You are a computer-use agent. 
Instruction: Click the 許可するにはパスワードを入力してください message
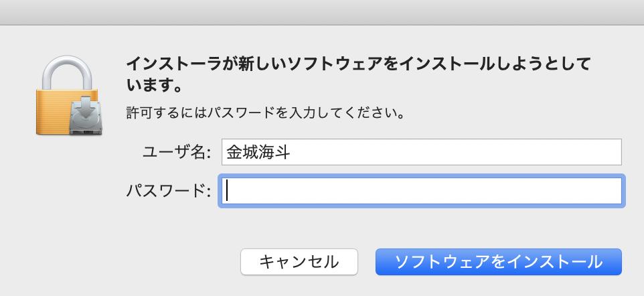tap(265, 112)
